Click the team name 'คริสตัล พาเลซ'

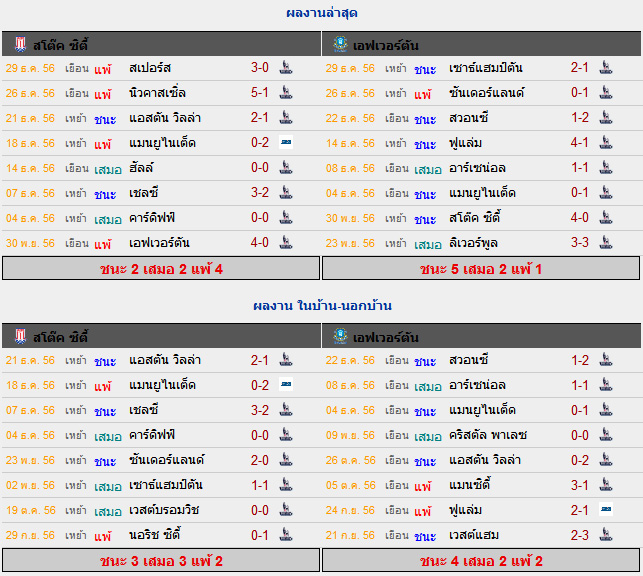pyautogui.click(x=488, y=435)
